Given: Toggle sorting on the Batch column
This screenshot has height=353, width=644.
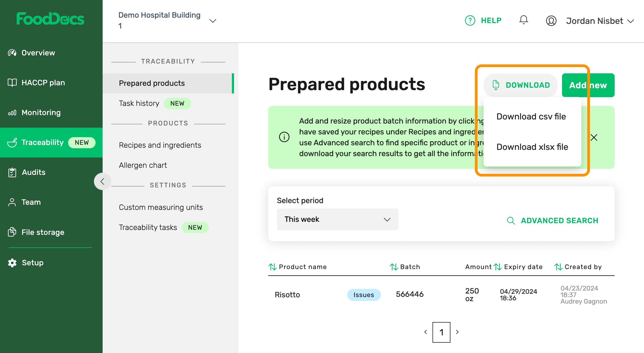Looking at the screenshot, I should [394, 267].
